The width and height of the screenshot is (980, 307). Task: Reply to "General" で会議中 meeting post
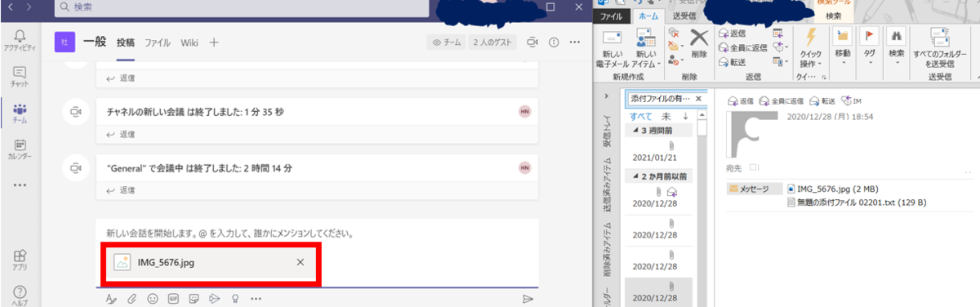coord(122,190)
